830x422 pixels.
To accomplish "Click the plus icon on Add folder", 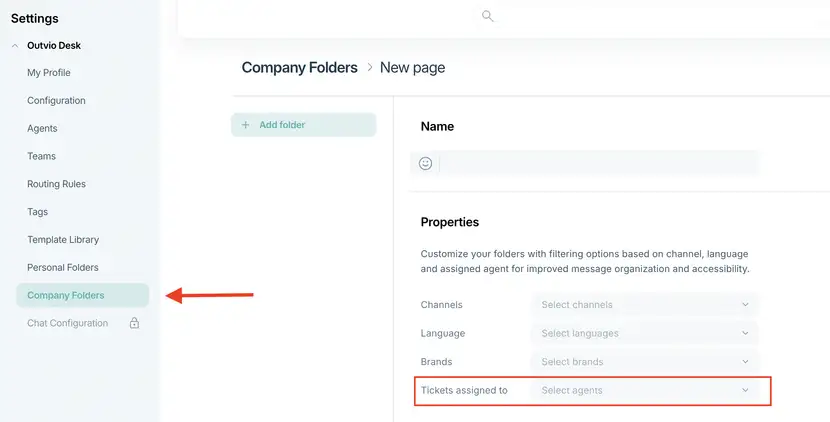I will [245, 125].
